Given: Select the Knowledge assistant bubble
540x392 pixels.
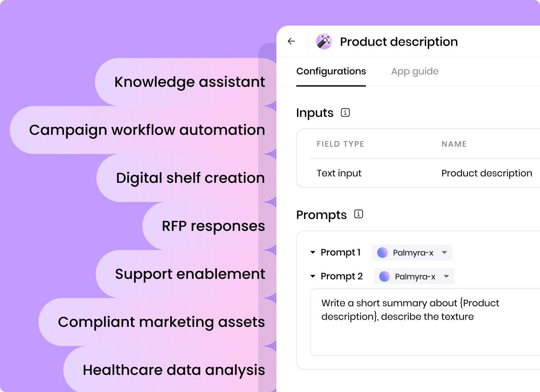Looking at the screenshot, I should tap(189, 82).
